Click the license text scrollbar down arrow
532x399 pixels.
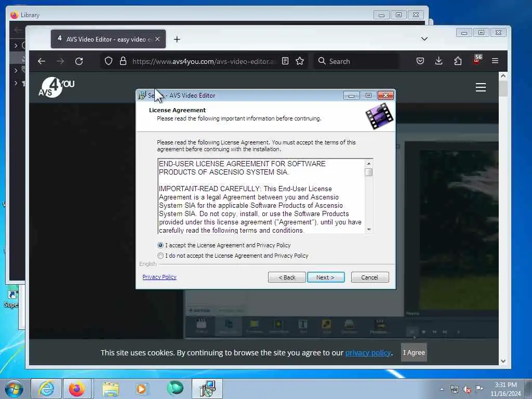click(369, 230)
